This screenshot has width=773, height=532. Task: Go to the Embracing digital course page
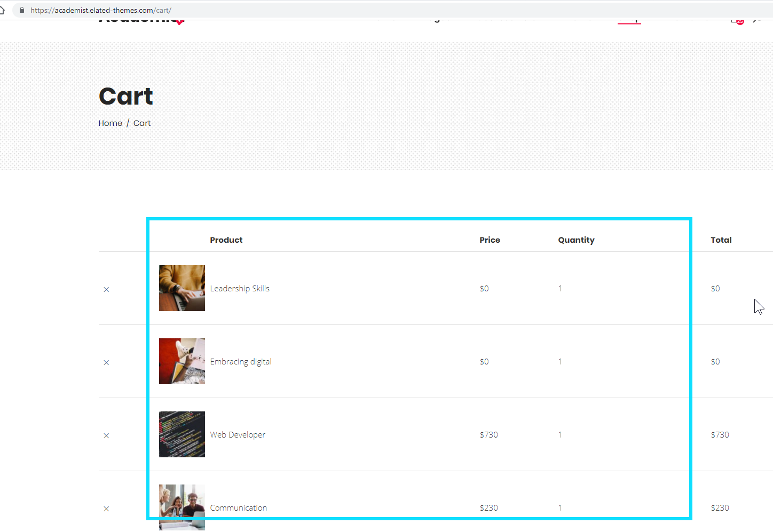(241, 362)
